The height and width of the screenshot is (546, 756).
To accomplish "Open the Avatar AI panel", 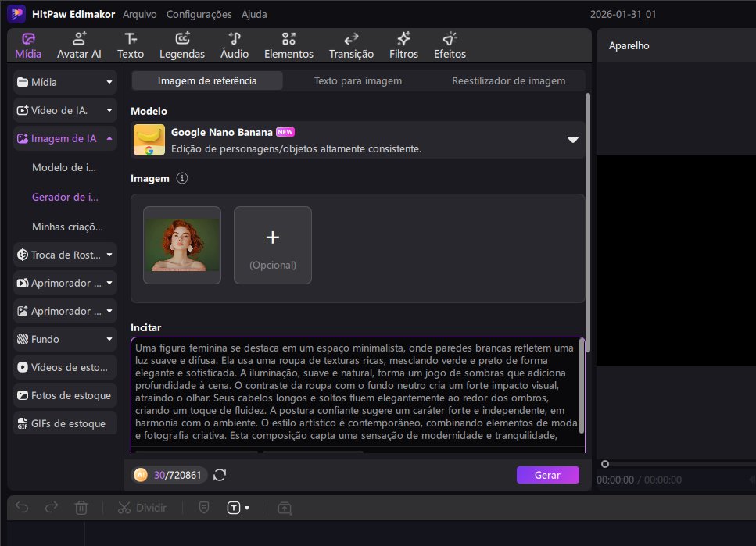I will coord(79,45).
